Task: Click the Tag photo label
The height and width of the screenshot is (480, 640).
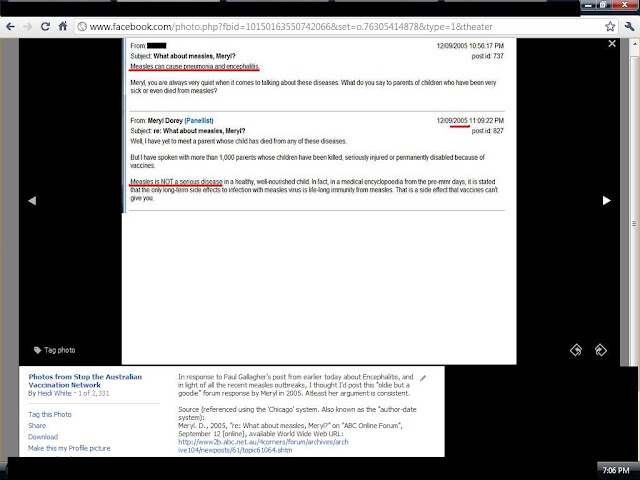Action: (x=60, y=350)
